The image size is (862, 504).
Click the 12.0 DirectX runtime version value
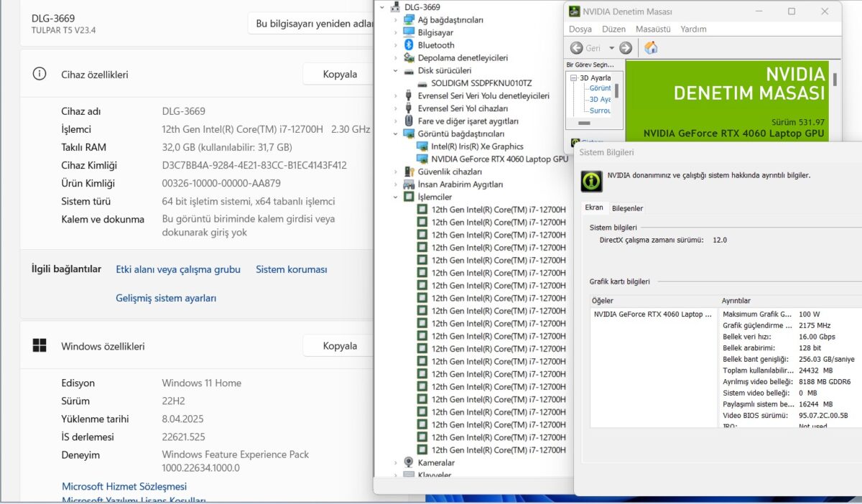720,240
